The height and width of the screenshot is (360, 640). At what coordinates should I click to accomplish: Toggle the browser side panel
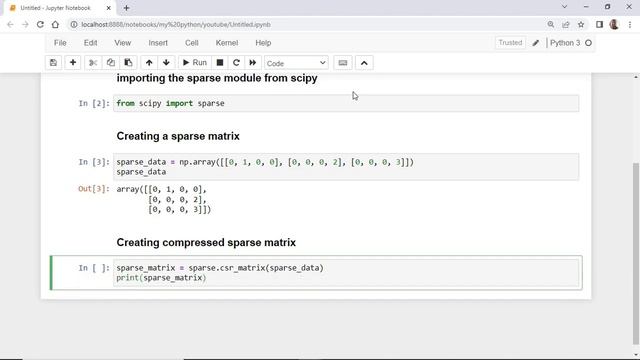pyautogui.click(x=599, y=24)
